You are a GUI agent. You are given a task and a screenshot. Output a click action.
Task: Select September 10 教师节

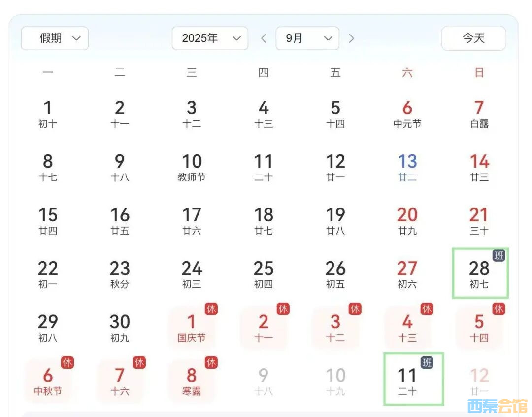point(192,167)
